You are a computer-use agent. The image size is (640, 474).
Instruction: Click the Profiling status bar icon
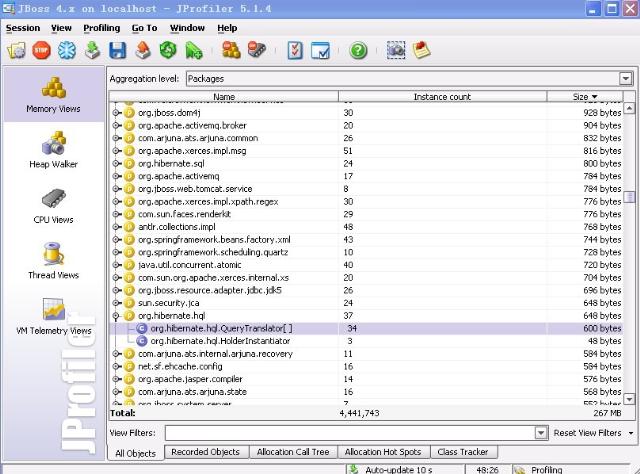pos(520,470)
